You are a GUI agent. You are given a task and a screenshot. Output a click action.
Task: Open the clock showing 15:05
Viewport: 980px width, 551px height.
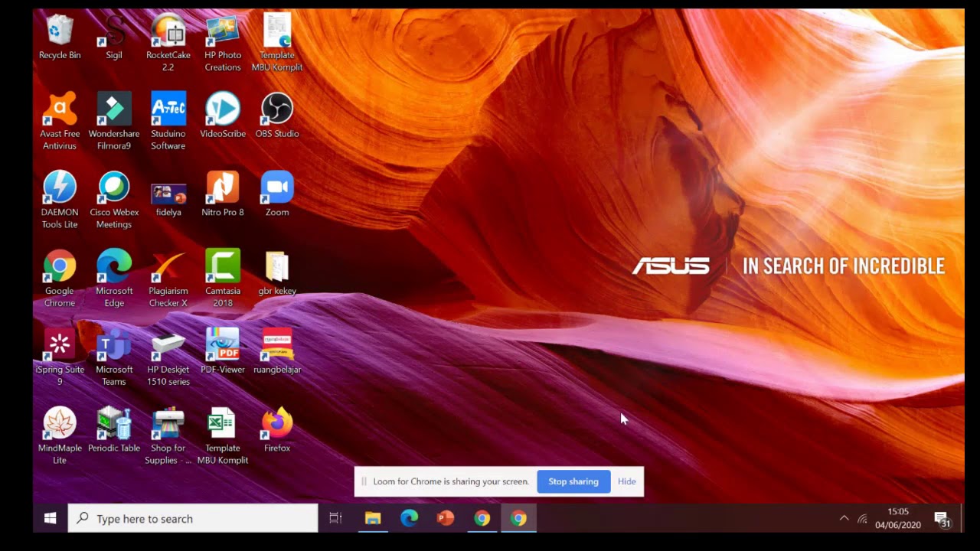tap(898, 518)
